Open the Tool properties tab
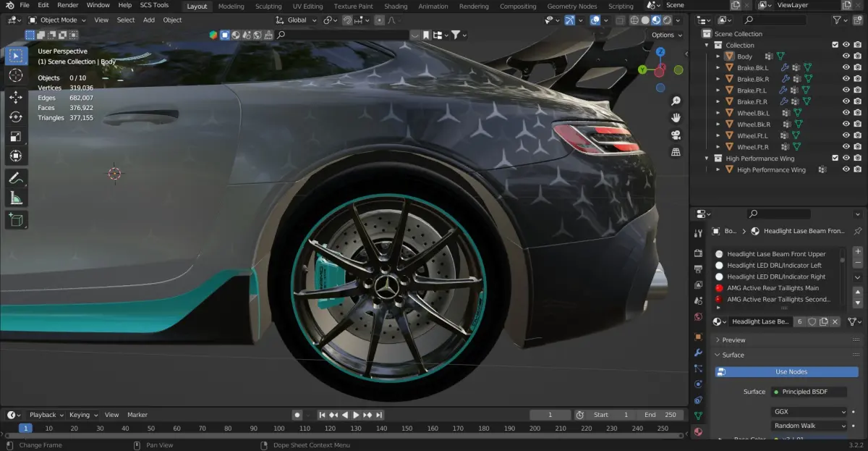The width and height of the screenshot is (868, 451). 698,234
